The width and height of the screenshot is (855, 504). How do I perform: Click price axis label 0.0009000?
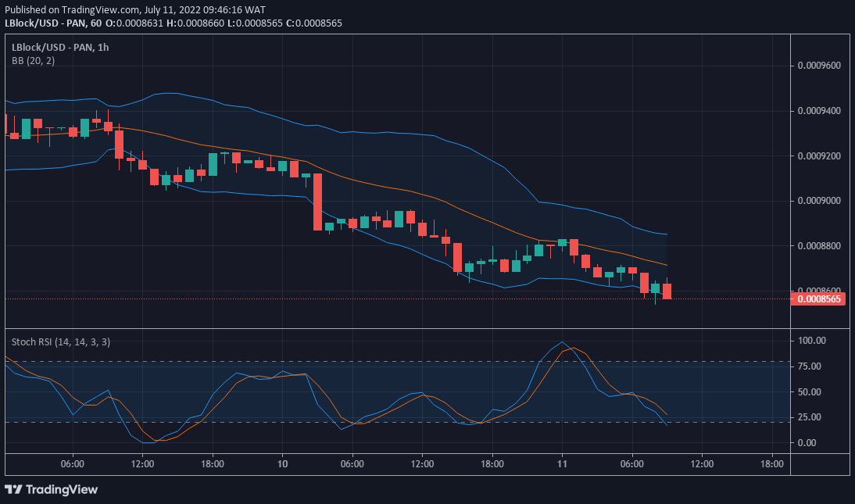819,201
